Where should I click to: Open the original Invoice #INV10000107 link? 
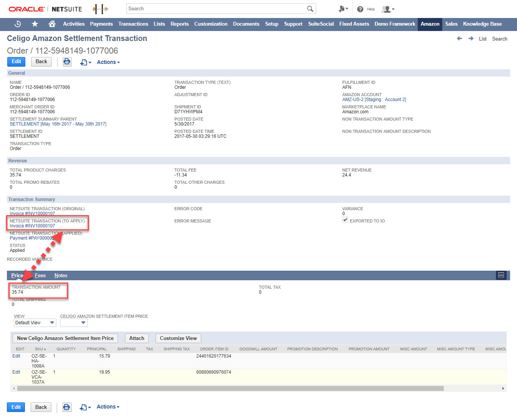(32, 214)
